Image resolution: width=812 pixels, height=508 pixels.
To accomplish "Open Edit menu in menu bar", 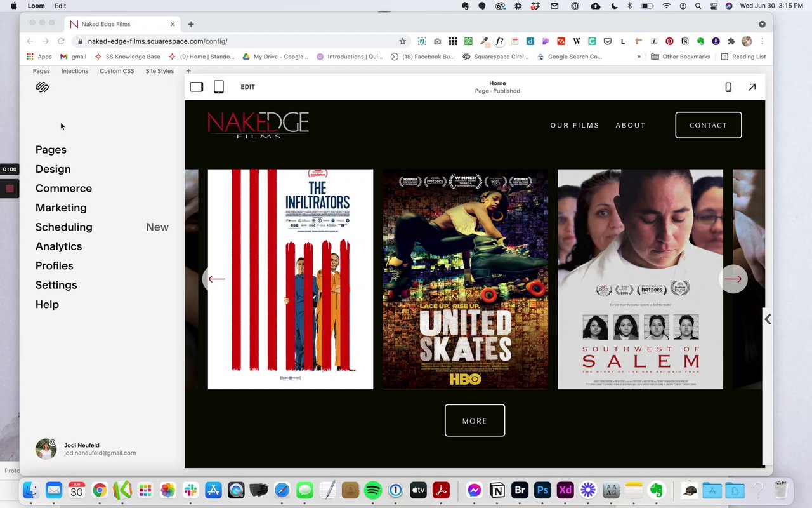I will point(60,6).
